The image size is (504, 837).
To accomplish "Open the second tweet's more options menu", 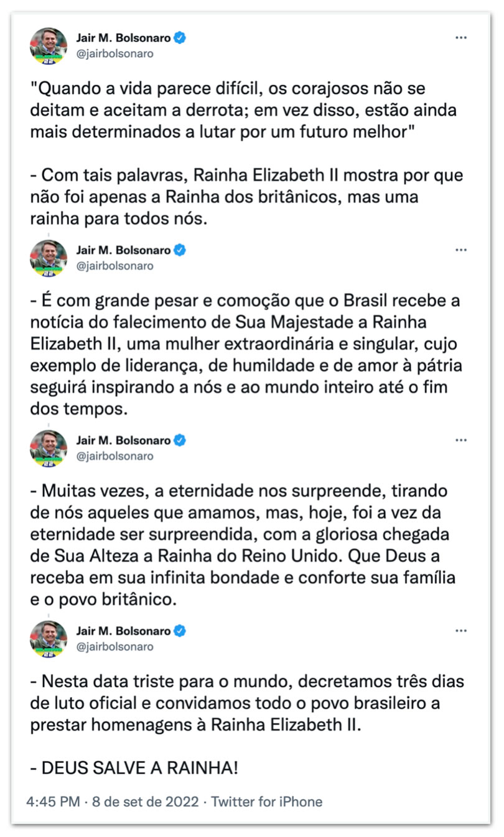I will pyautogui.click(x=460, y=250).
